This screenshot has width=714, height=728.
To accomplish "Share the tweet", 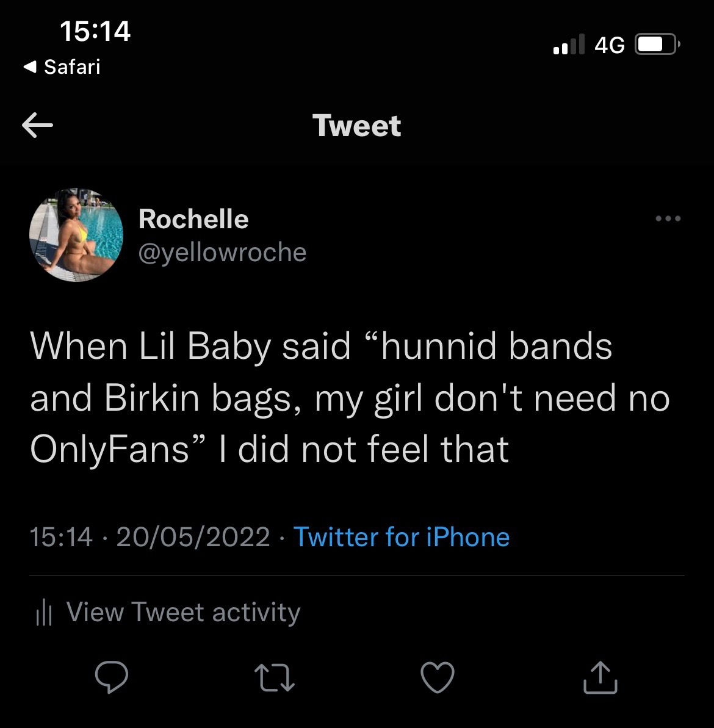I will (600, 677).
